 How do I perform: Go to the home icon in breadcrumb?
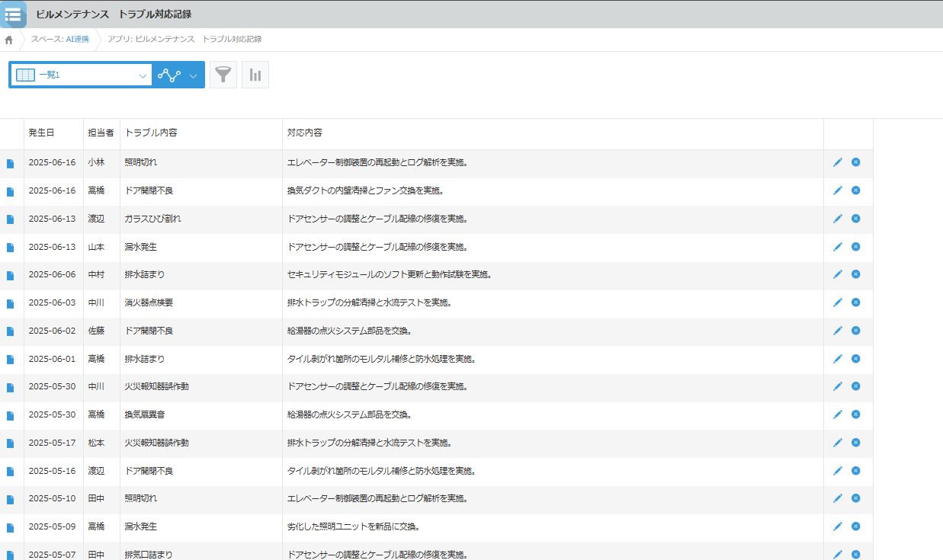pos(9,40)
